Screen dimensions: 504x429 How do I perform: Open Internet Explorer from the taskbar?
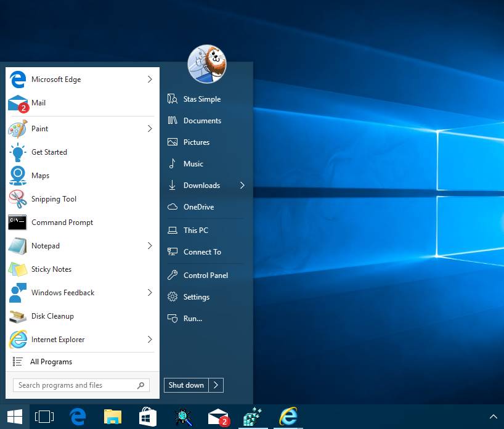pyautogui.click(x=288, y=417)
